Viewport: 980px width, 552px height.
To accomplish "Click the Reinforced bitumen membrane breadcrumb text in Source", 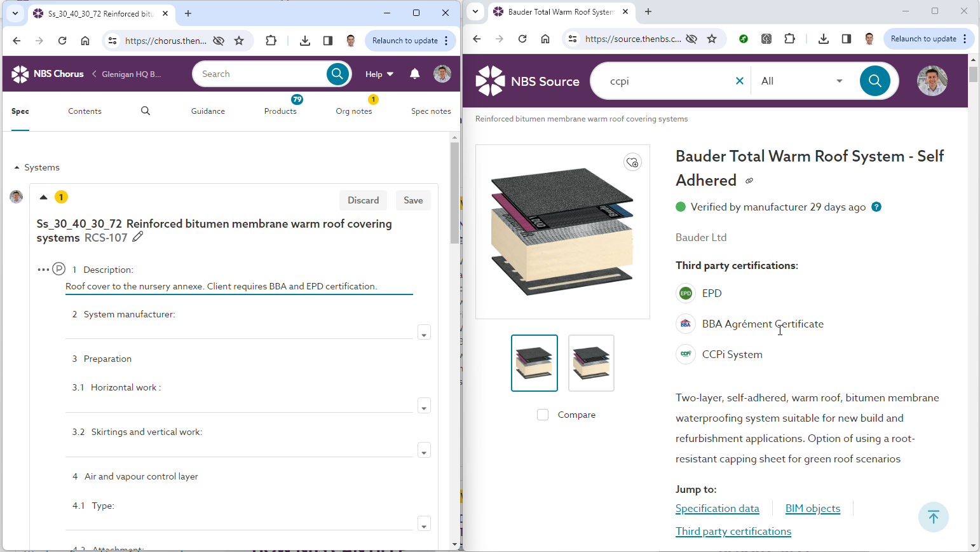I will [582, 119].
